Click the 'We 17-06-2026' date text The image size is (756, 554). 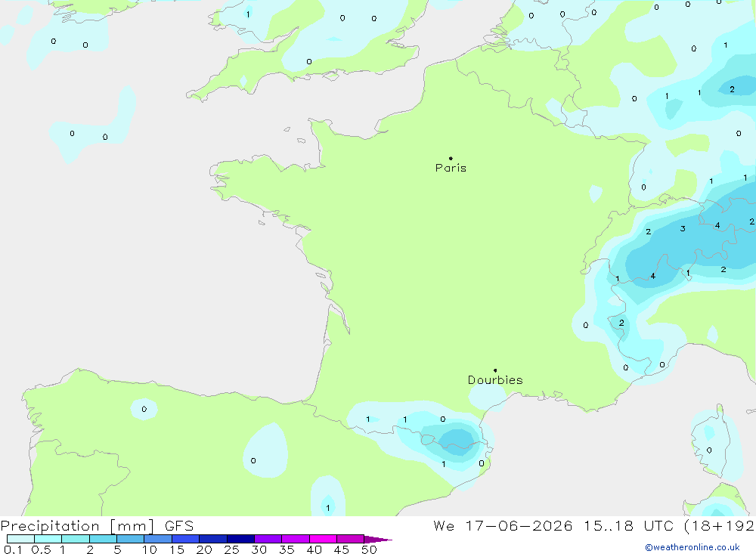coord(503,526)
